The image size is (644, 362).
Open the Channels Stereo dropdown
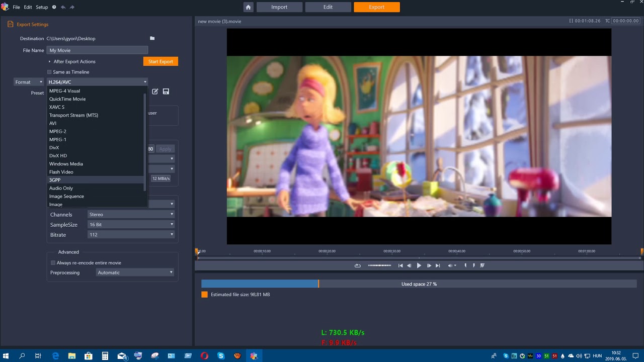(x=131, y=214)
